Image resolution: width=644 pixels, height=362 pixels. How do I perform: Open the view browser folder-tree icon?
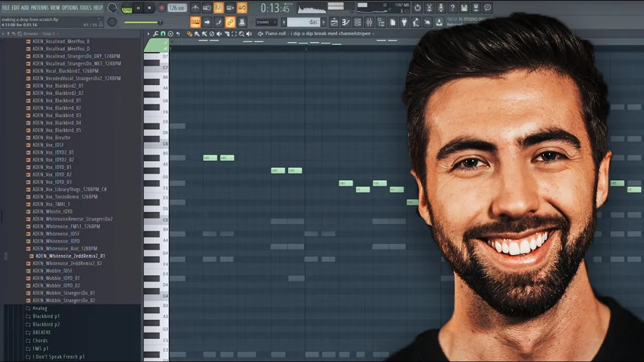coord(381,22)
